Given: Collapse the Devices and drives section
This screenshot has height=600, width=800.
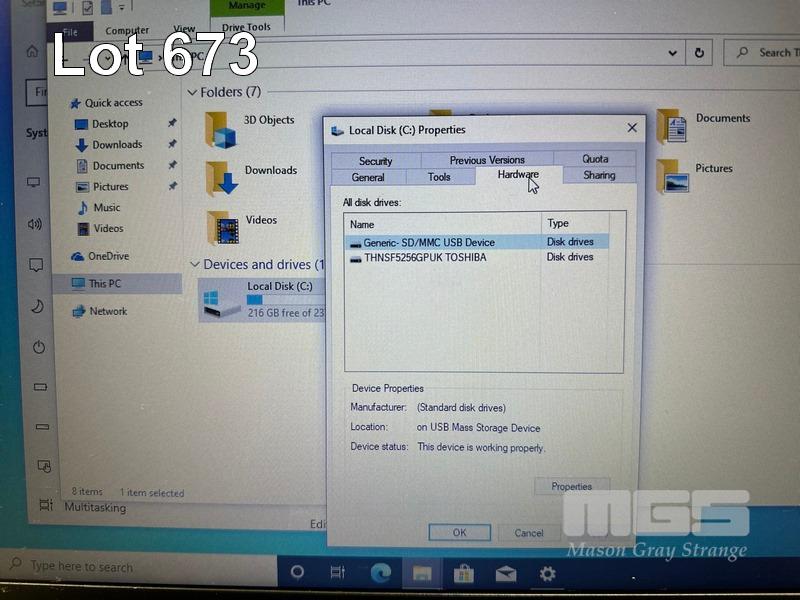Looking at the screenshot, I should point(194,265).
